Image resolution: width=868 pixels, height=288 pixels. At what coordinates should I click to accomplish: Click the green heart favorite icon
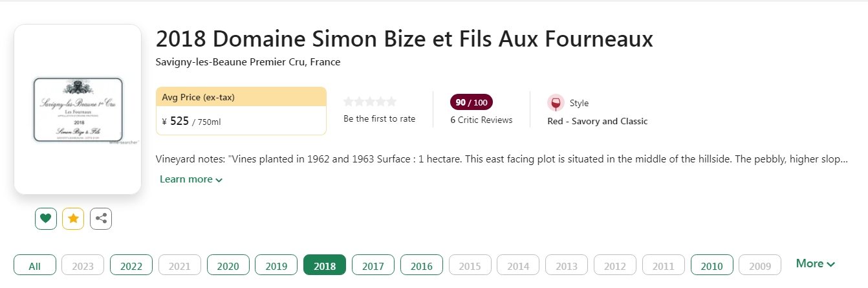[45, 219]
